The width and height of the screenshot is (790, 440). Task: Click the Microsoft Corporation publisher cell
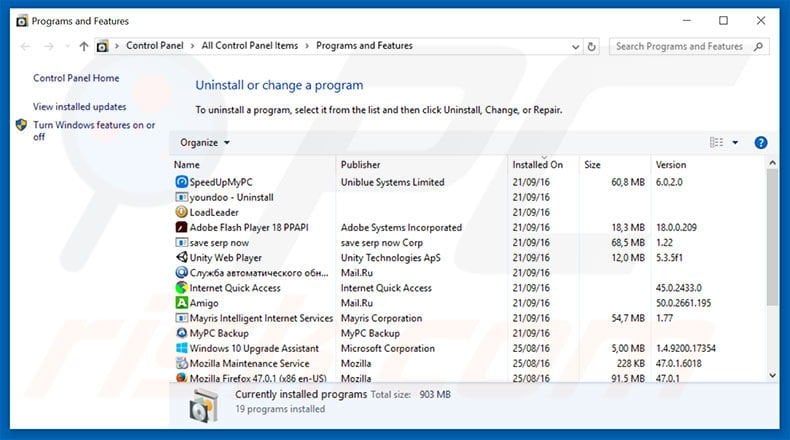(387, 348)
